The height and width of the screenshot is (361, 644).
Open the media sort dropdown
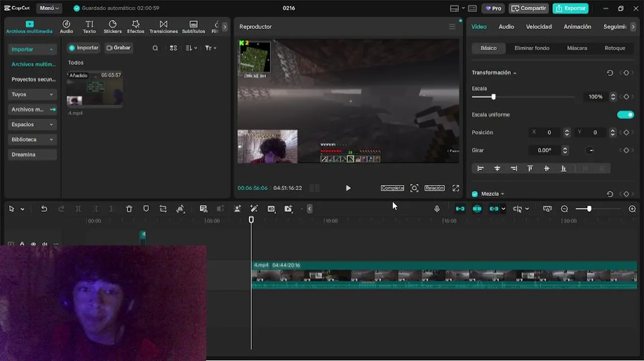pos(191,48)
